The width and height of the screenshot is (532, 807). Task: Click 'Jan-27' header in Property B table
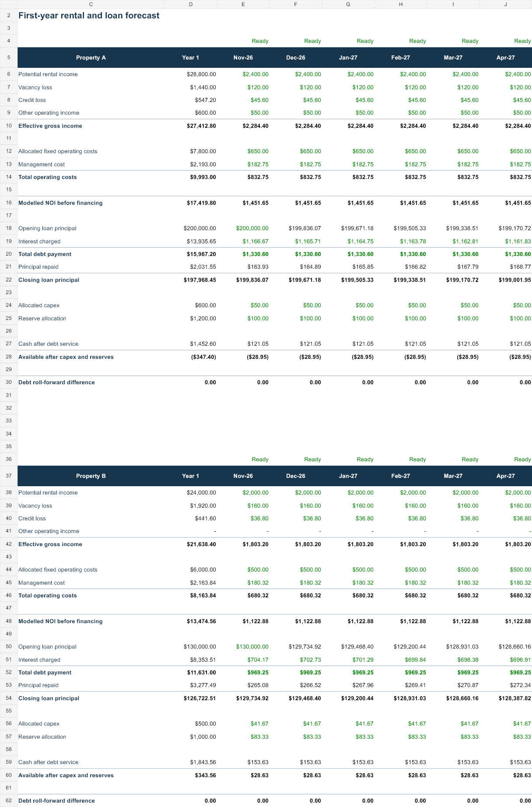tap(348, 476)
